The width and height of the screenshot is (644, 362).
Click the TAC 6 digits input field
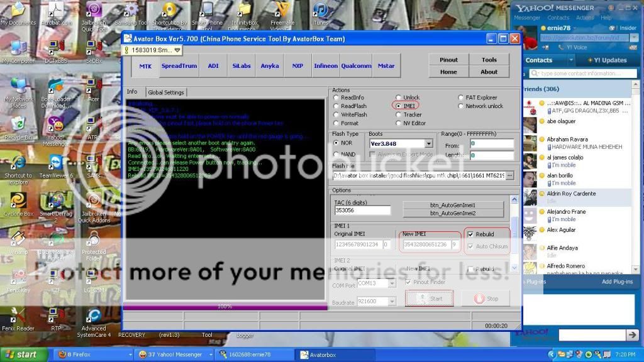point(362,211)
